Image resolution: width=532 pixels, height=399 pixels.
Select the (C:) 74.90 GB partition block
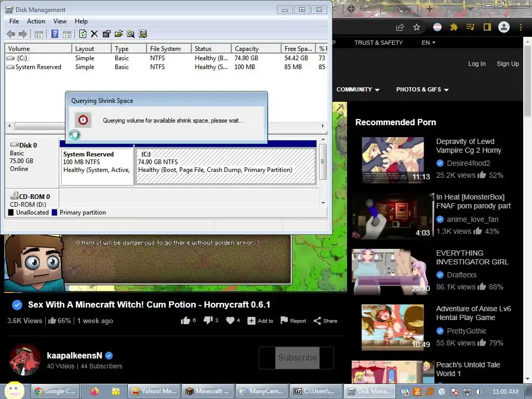tap(225, 166)
